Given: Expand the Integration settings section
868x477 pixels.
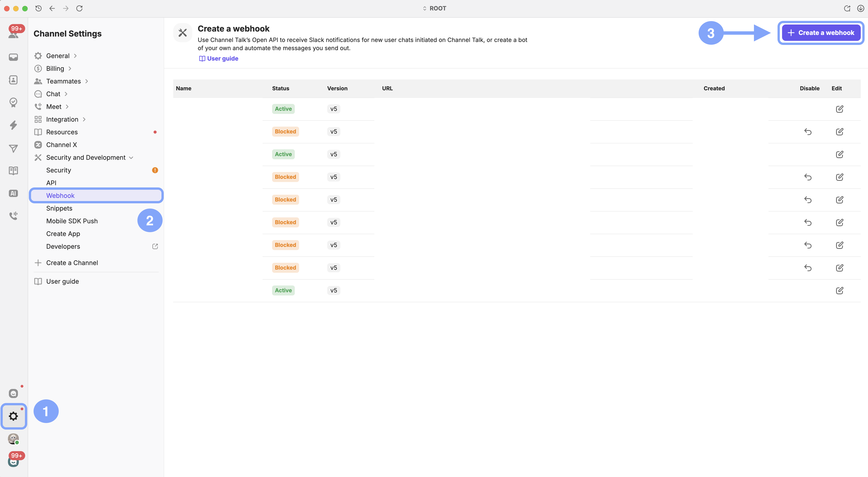Looking at the screenshot, I should pos(62,119).
